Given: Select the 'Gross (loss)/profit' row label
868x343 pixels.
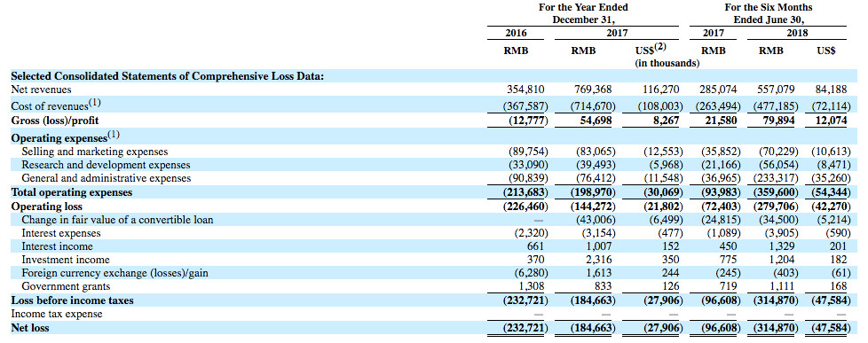Looking at the screenshot, I should click(55, 120).
